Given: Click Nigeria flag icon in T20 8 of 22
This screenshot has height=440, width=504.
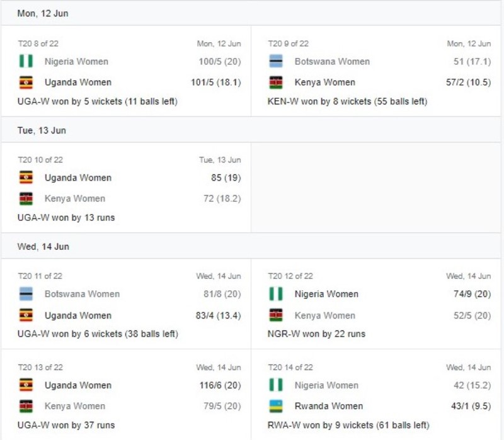Looking at the screenshot, I should [x=26, y=61].
